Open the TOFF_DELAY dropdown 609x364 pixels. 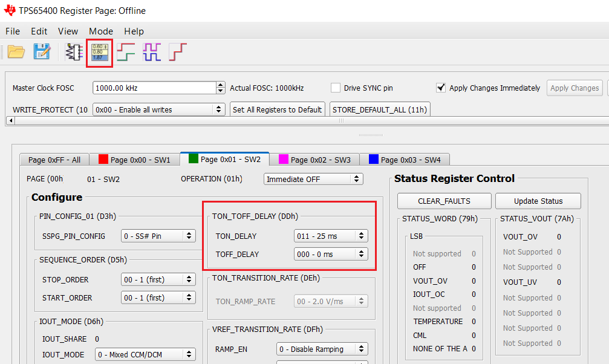click(x=331, y=254)
